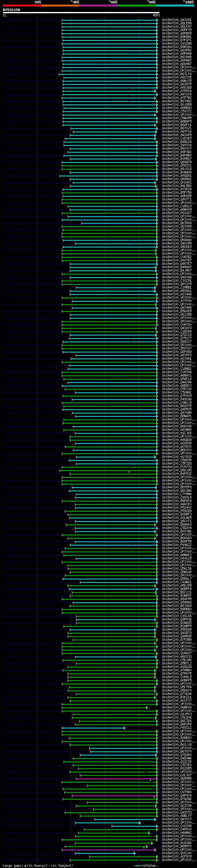197x868 pixels.
Task: Open UniRef100_P61927 hit
Action: [177, 213]
